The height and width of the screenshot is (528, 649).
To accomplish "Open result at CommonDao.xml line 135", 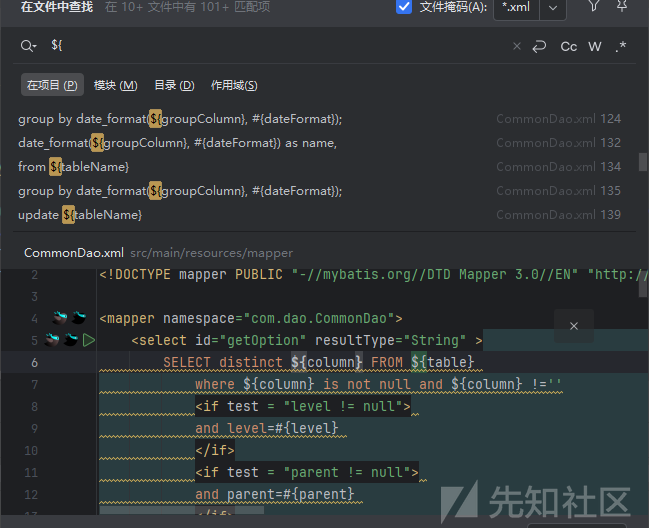I will tap(319, 191).
